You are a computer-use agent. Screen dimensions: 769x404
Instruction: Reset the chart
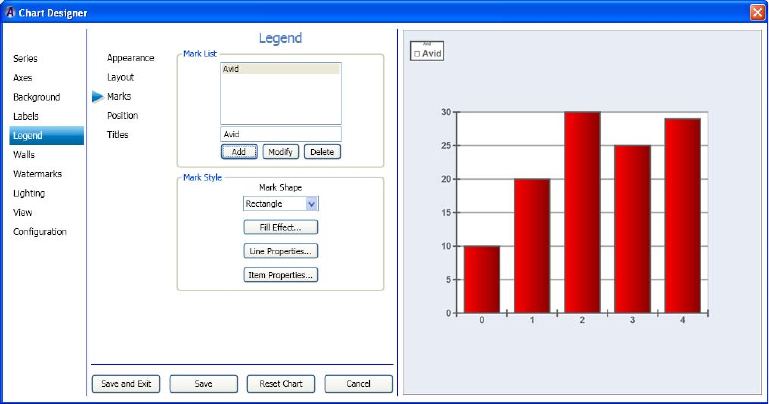point(281,384)
